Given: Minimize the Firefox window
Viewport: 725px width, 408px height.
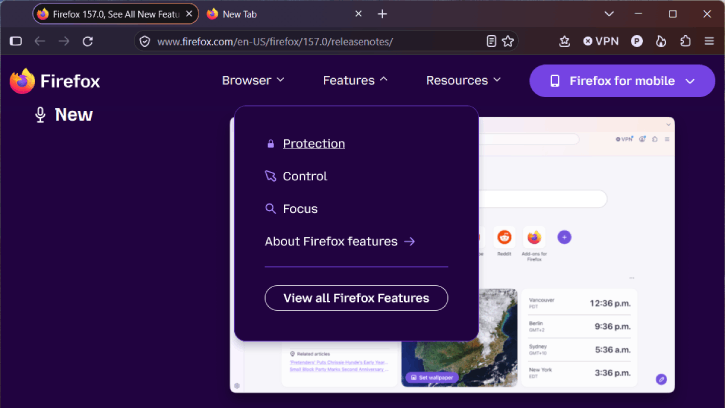Looking at the screenshot, I should (638, 14).
